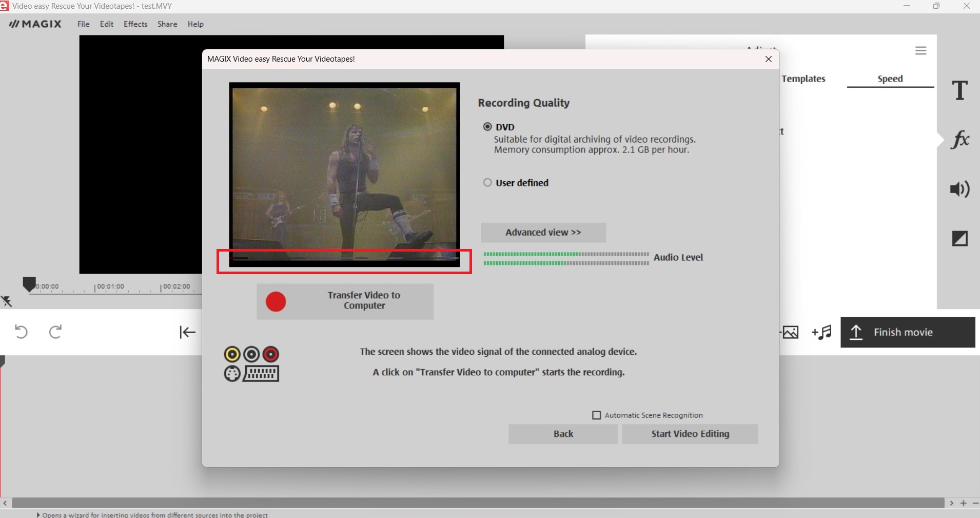Click the horizontal timeline scrollbar
980x518 pixels.
(x=478, y=503)
